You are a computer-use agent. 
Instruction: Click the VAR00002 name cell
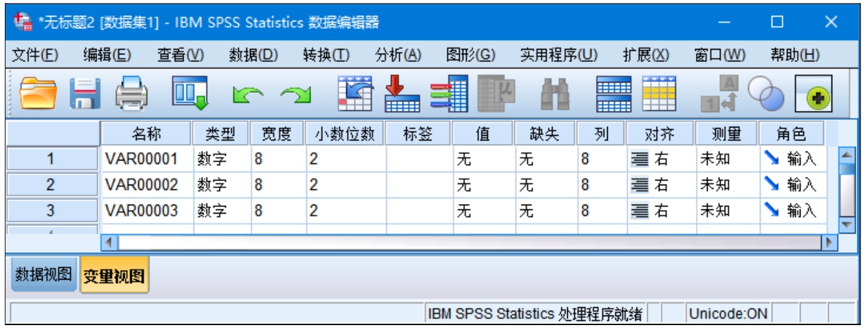tap(147, 185)
